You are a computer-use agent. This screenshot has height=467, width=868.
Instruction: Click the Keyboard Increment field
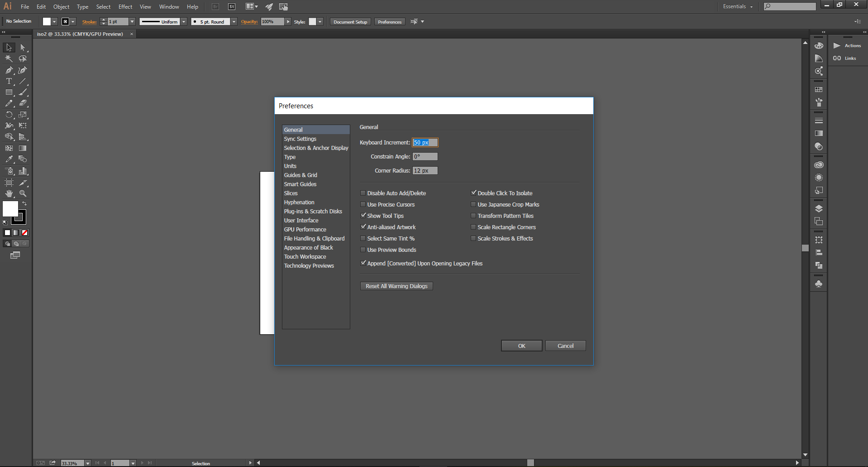pos(425,143)
